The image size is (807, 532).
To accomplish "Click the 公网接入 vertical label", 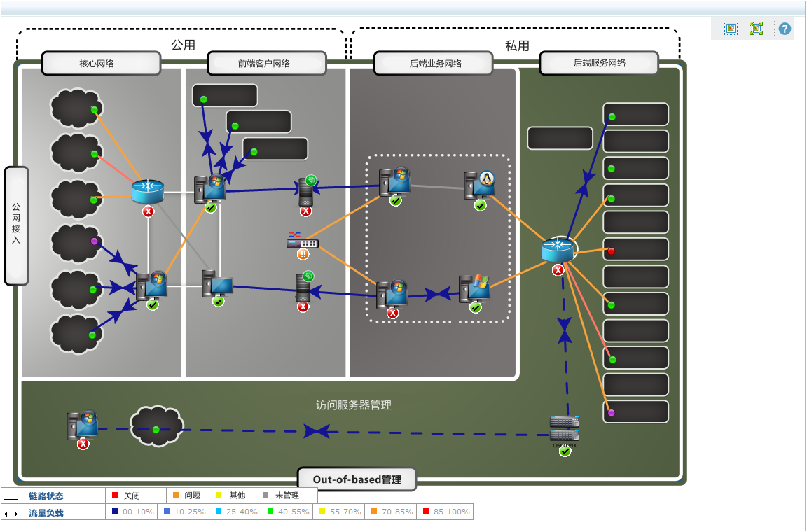I will pyautogui.click(x=17, y=225).
